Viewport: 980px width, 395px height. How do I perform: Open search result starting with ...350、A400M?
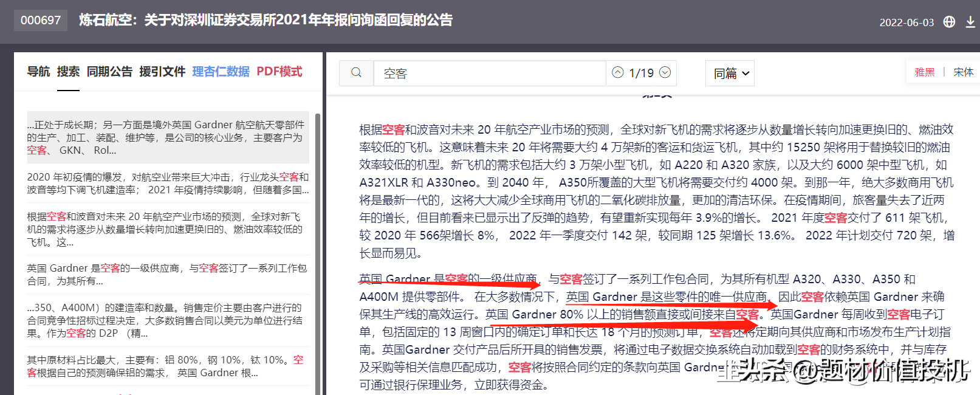point(168,320)
